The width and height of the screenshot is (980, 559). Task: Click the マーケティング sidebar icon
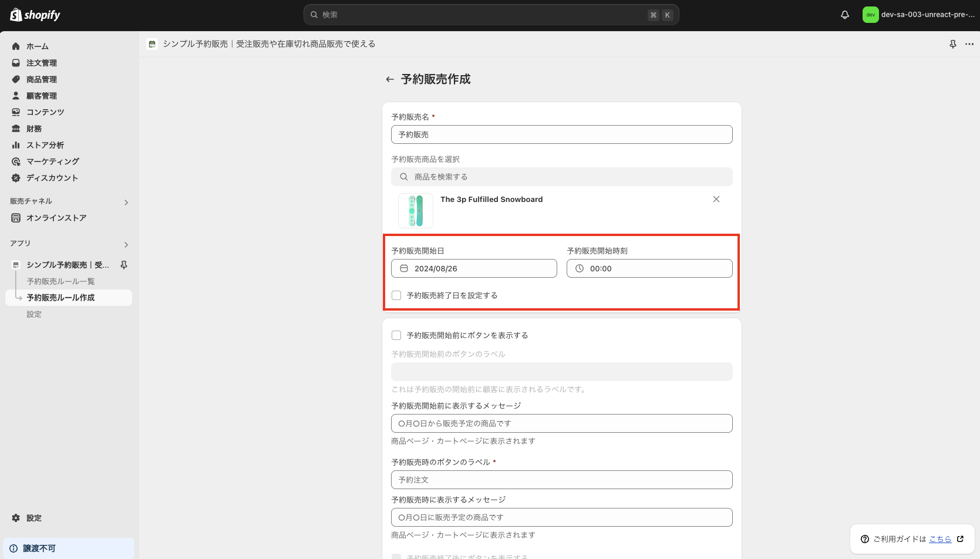(x=16, y=161)
